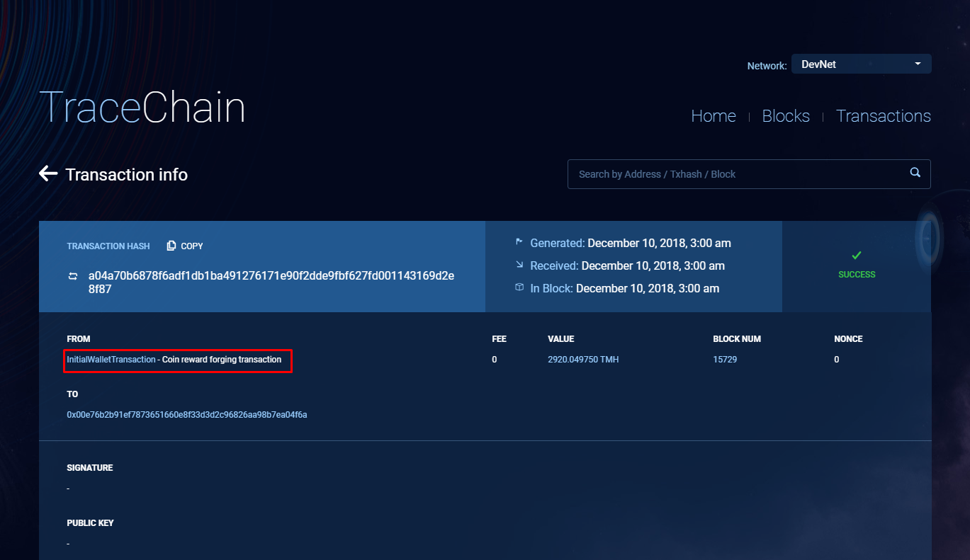
Task: Click the FROM label
Action: pos(79,339)
